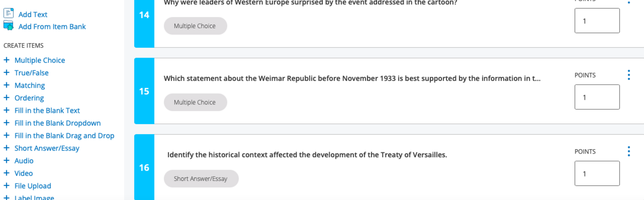Click plus icon beside Matching
This screenshot has height=200, width=644.
coord(7,85)
